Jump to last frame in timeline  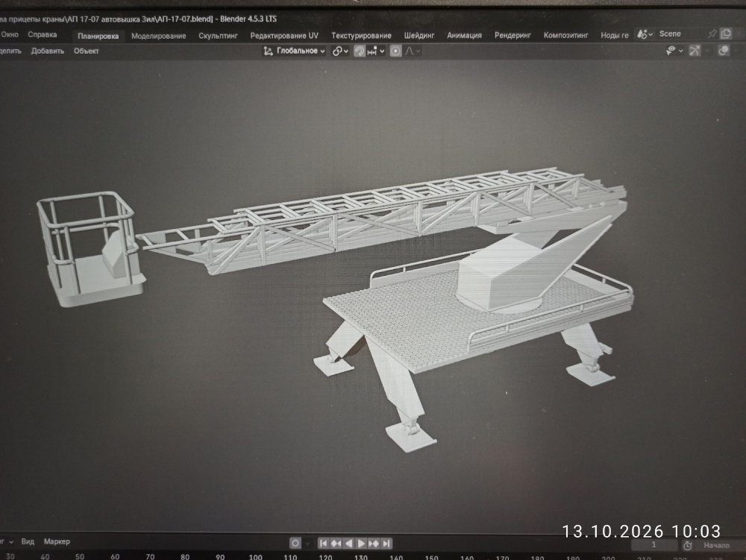point(386,543)
